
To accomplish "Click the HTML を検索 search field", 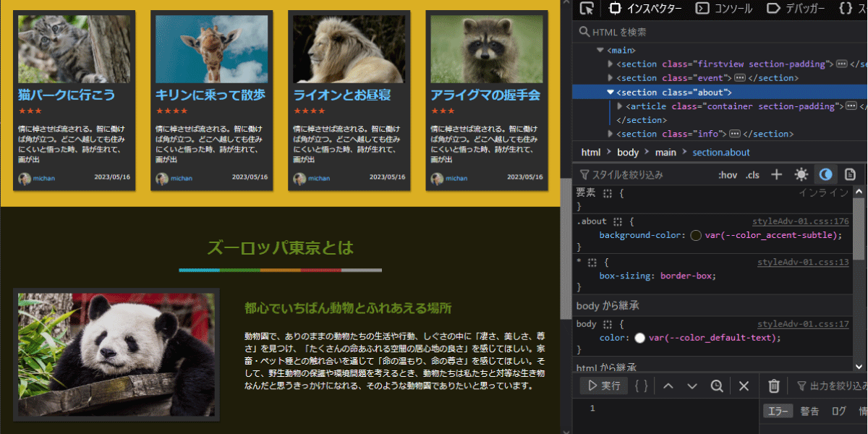I will pyautogui.click(x=720, y=32).
